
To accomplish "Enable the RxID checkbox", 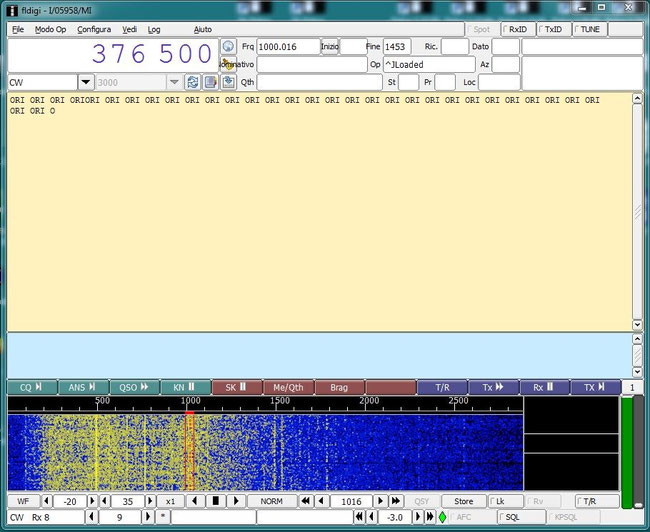I will coord(518,29).
